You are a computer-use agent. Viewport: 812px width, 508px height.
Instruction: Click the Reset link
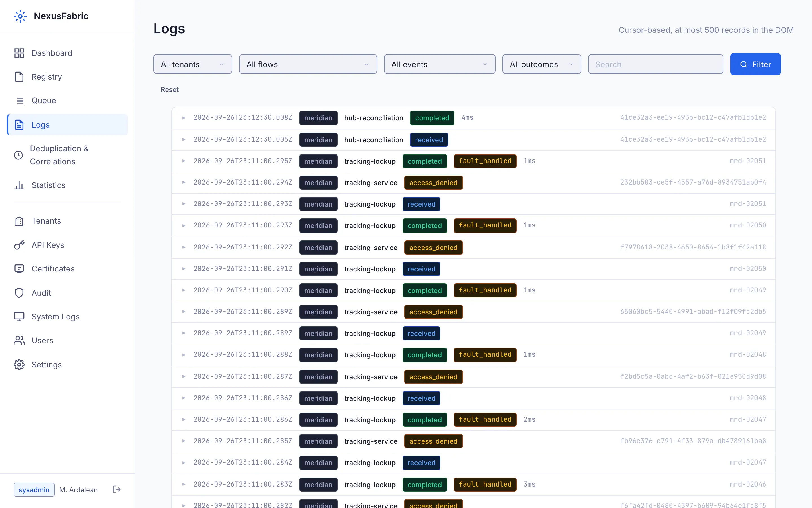coord(169,90)
